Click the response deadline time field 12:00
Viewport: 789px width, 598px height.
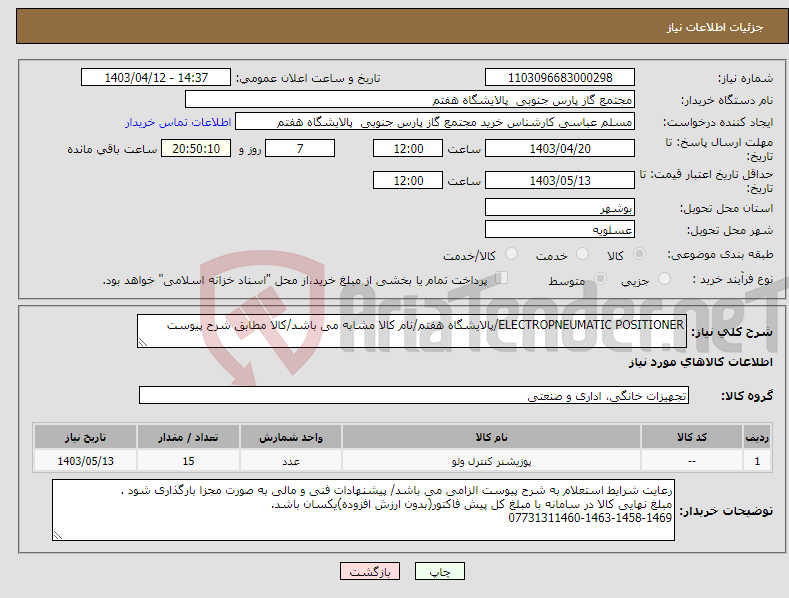coord(408,148)
